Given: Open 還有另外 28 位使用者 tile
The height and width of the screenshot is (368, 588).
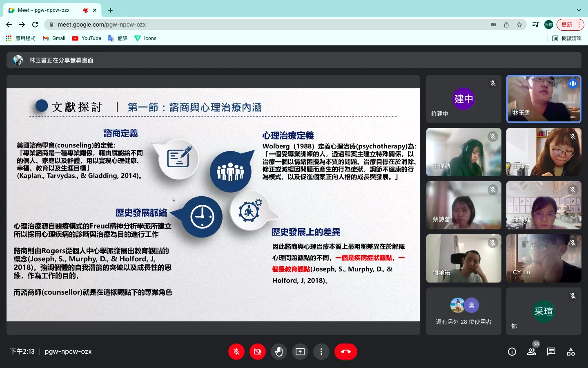Looking at the screenshot, I should (464, 312).
